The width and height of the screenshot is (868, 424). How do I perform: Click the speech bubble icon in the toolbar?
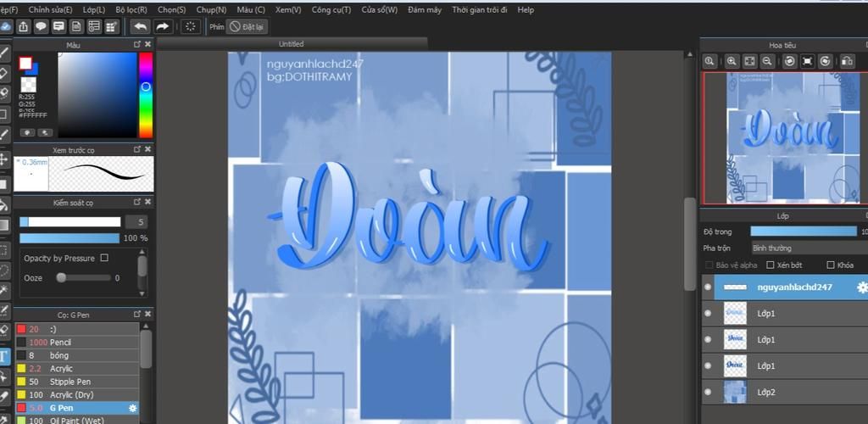(41, 26)
